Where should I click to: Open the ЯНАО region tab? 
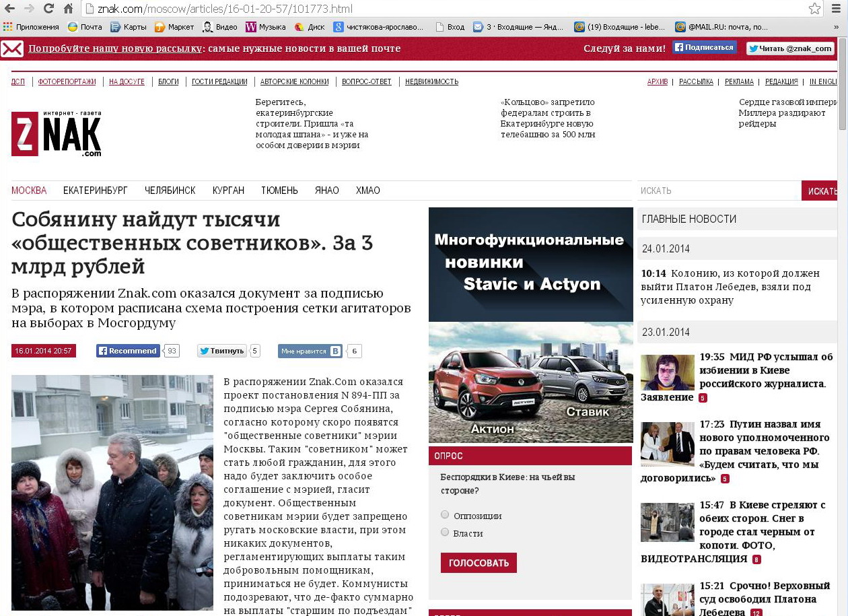point(327,191)
